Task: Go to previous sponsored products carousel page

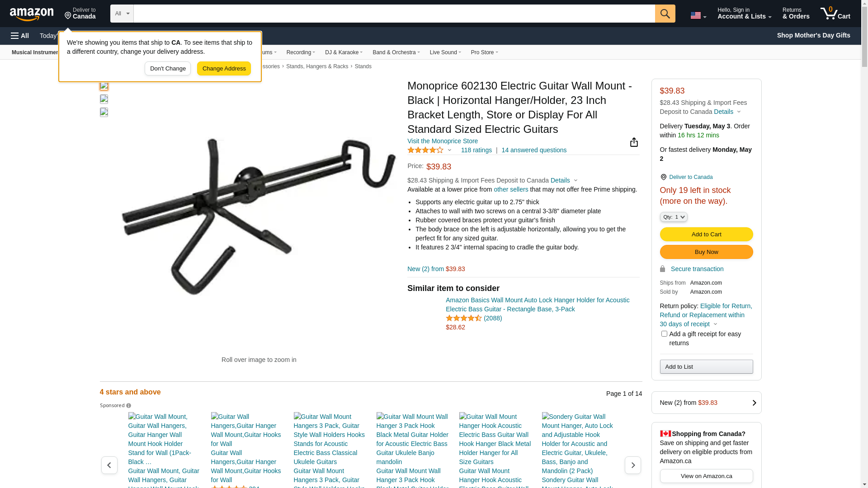Action: [109, 465]
